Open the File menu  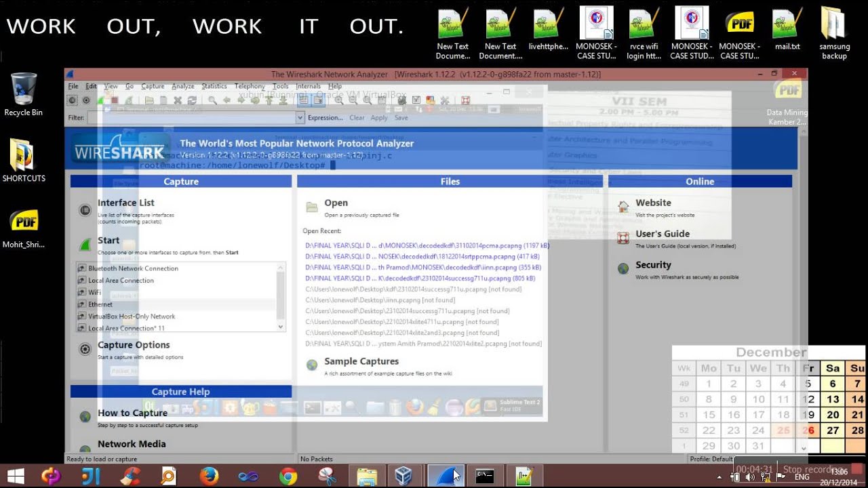[x=73, y=86]
